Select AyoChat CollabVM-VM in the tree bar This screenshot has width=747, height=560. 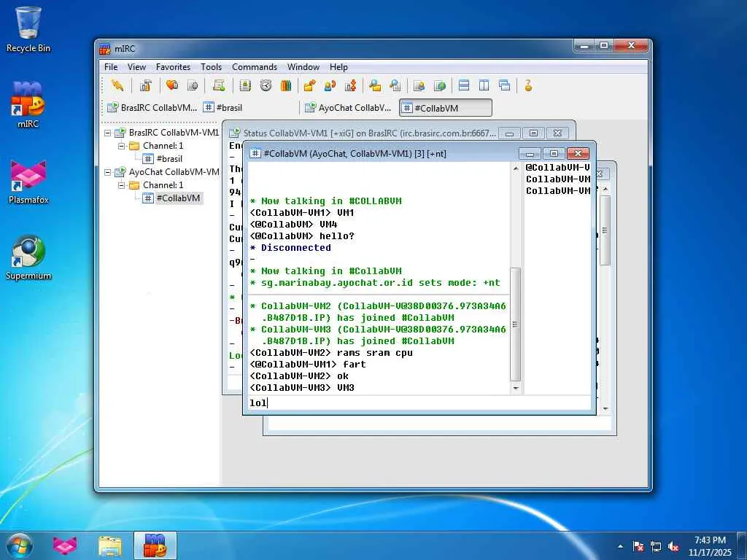(174, 171)
